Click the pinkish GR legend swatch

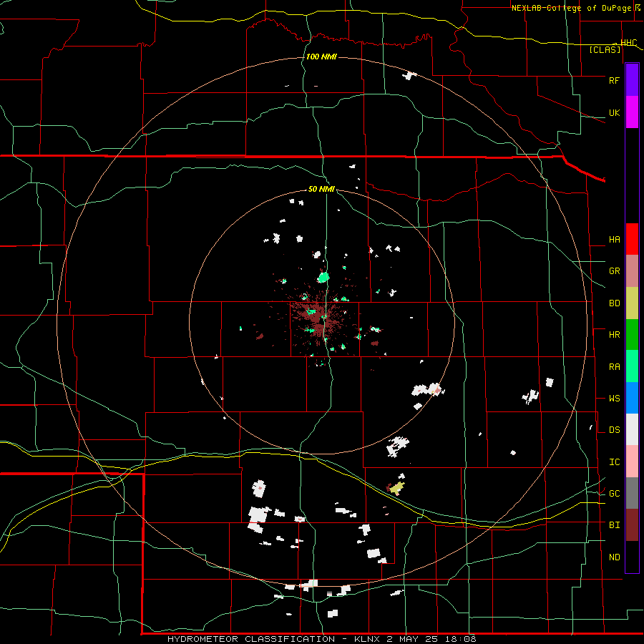click(632, 271)
